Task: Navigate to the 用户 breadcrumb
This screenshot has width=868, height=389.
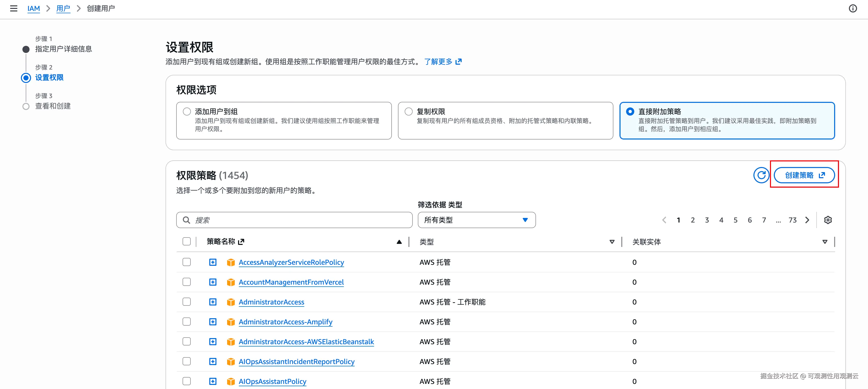Action: 63,8
